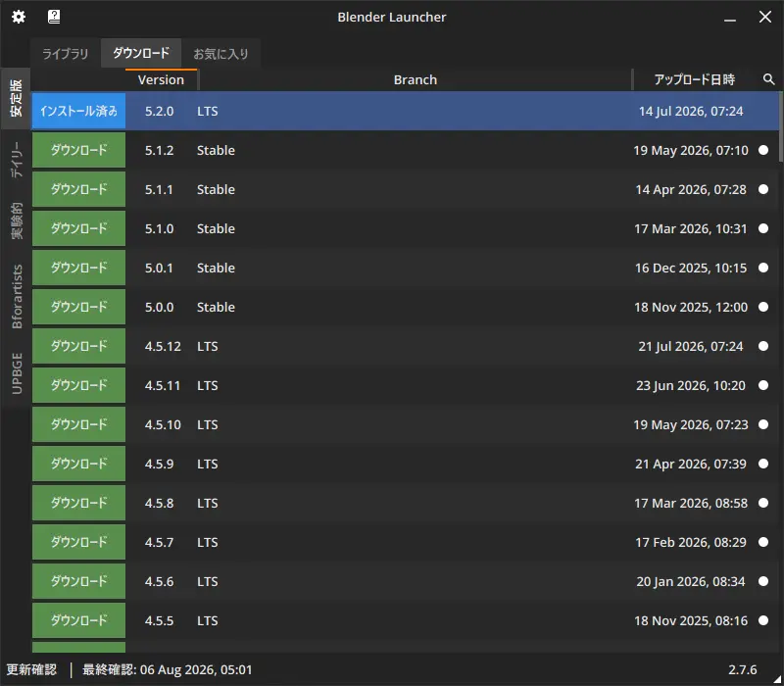Select the 安定版 side tab
Image resolution: width=784 pixels, height=686 pixels.
coord(16,98)
